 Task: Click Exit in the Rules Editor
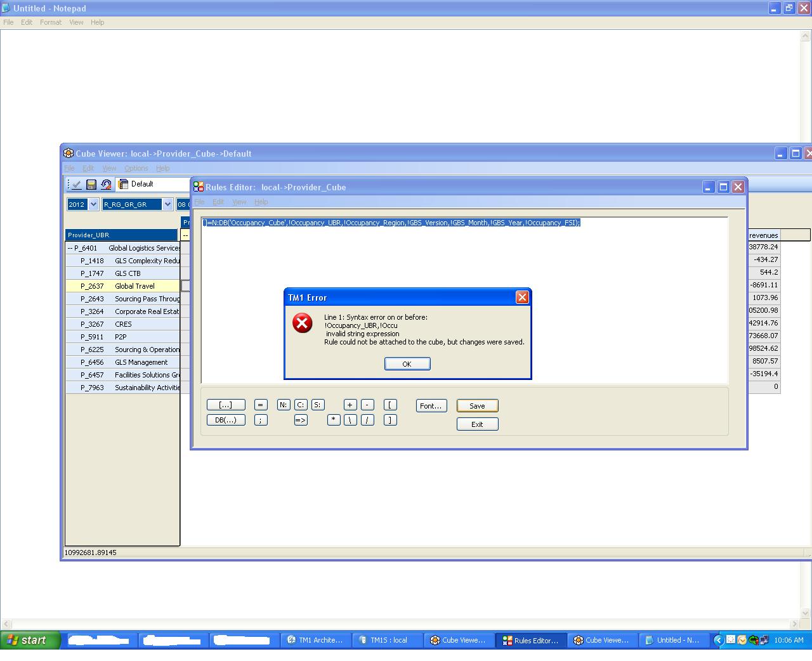(x=478, y=424)
